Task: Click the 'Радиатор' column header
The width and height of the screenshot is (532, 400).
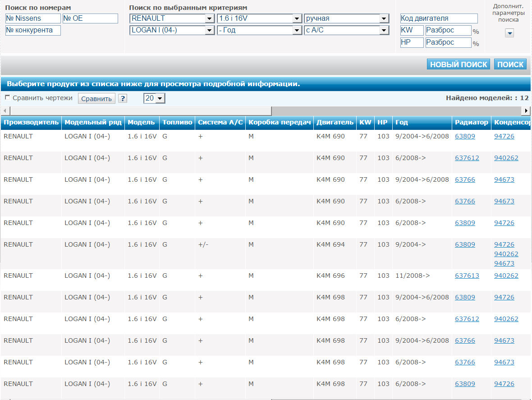Action: tap(472, 123)
